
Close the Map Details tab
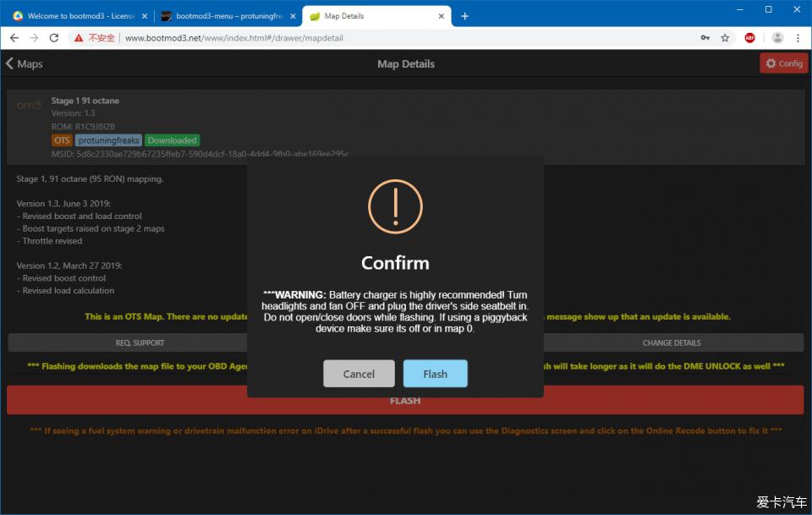(x=442, y=16)
